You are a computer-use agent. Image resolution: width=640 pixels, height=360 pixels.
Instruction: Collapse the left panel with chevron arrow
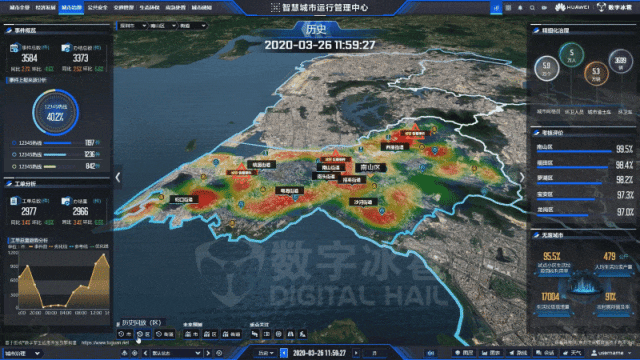(x=118, y=177)
